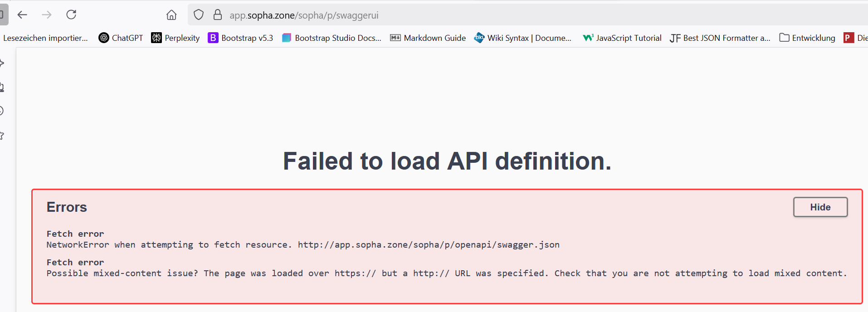
Task: Open the Bootstrap v5.3 bookmark
Action: [240, 38]
